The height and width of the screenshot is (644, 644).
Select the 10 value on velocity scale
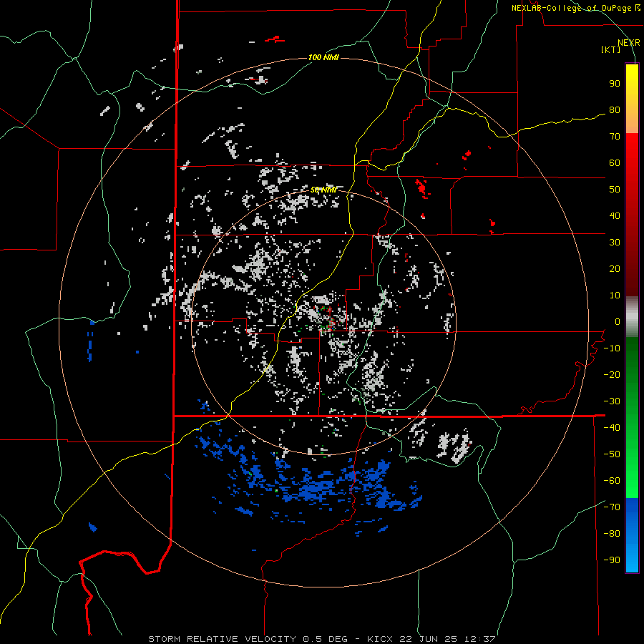(x=615, y=296)
